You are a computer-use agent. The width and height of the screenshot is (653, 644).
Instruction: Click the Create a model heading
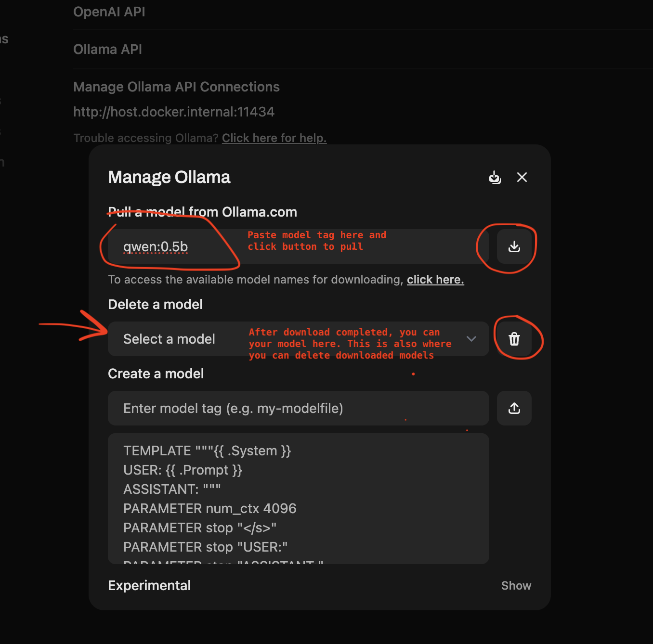[x=156, y=374]
